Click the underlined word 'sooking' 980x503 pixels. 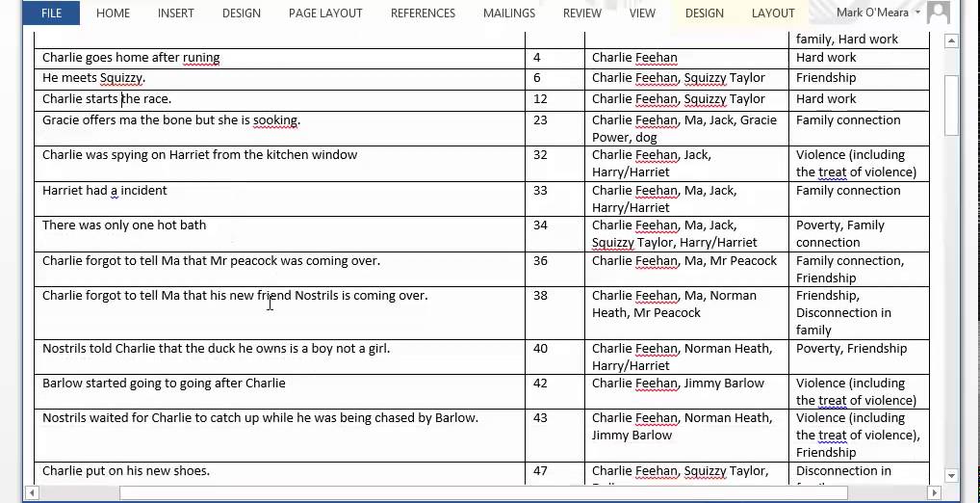tap(275, 120)
